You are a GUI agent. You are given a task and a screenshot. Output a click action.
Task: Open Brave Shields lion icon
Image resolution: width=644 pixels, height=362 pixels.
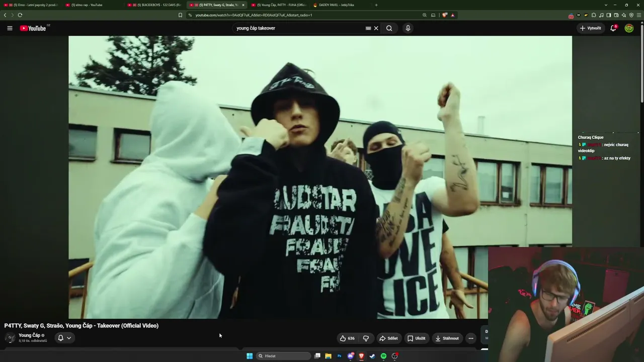click(x=445, y=15)
